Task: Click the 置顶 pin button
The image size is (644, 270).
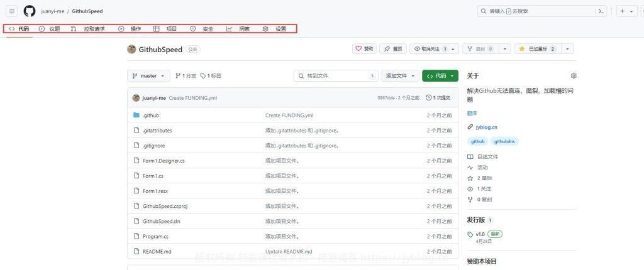Action: click(393, 49)
